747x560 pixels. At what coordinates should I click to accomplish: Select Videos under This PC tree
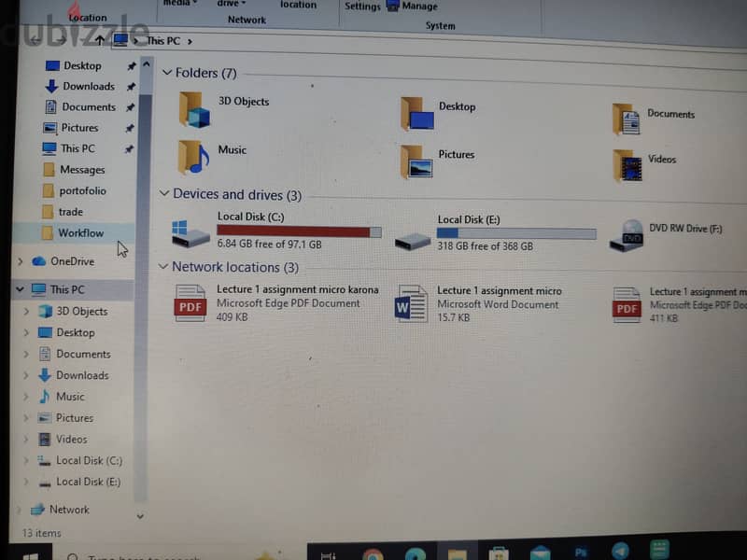pos(72,439)
